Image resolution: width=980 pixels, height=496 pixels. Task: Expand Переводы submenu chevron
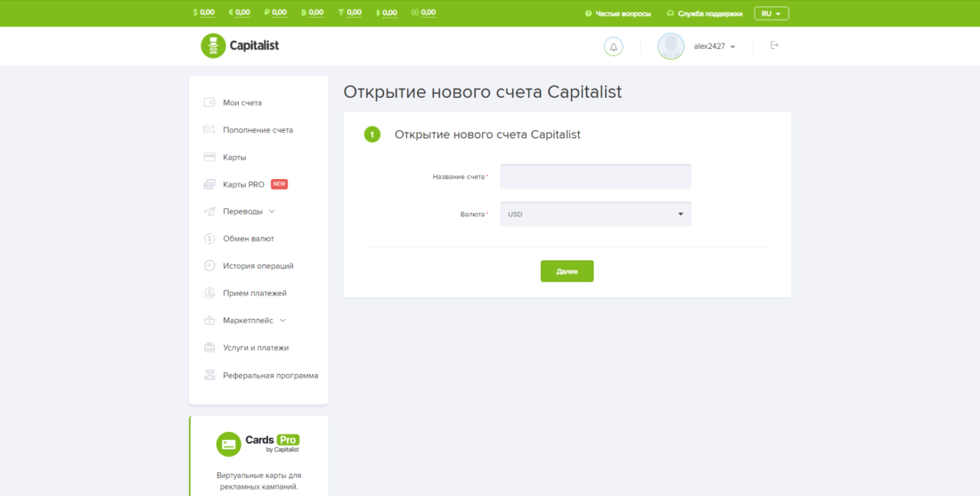271,211
